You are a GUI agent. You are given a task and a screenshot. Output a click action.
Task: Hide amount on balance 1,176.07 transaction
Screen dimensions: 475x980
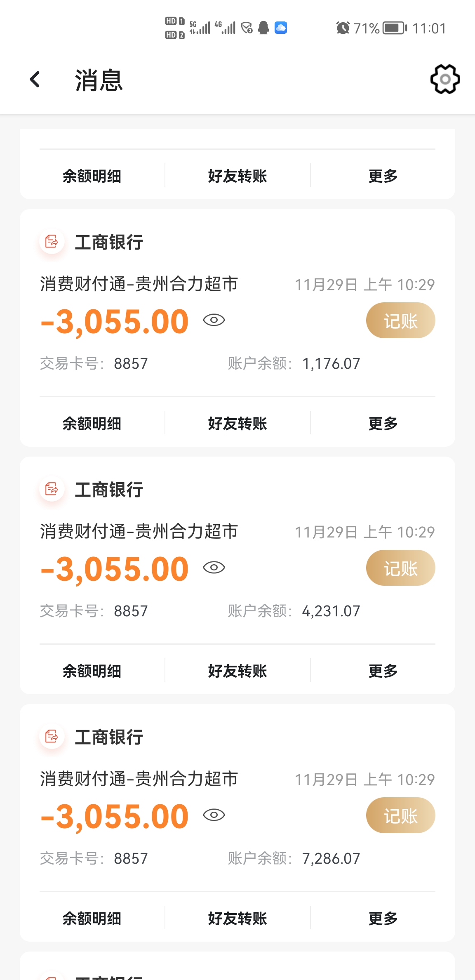coord(214,320)
